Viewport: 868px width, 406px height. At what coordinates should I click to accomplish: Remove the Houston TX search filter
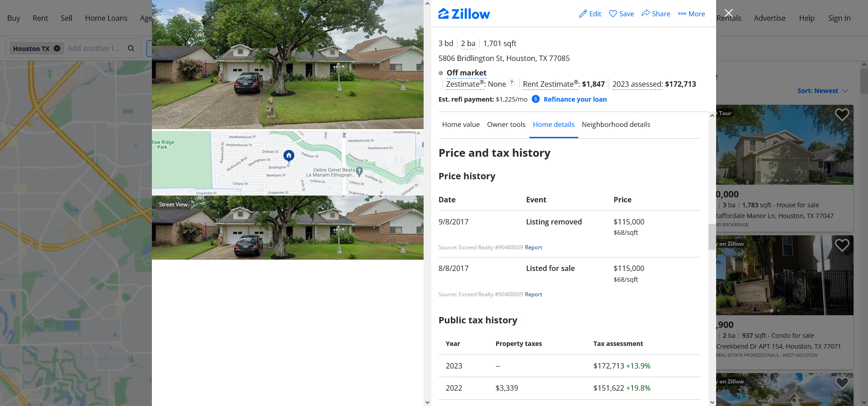coord(57,48)
